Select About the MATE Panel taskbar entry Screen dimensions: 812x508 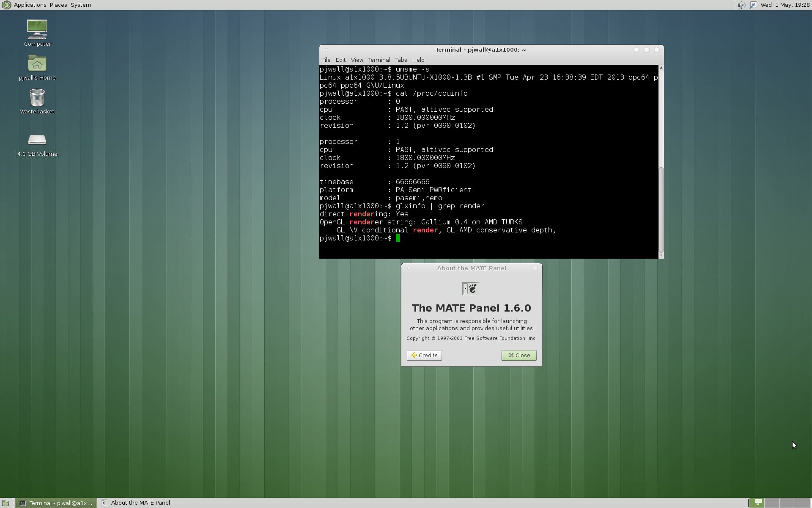coord(137,503)
